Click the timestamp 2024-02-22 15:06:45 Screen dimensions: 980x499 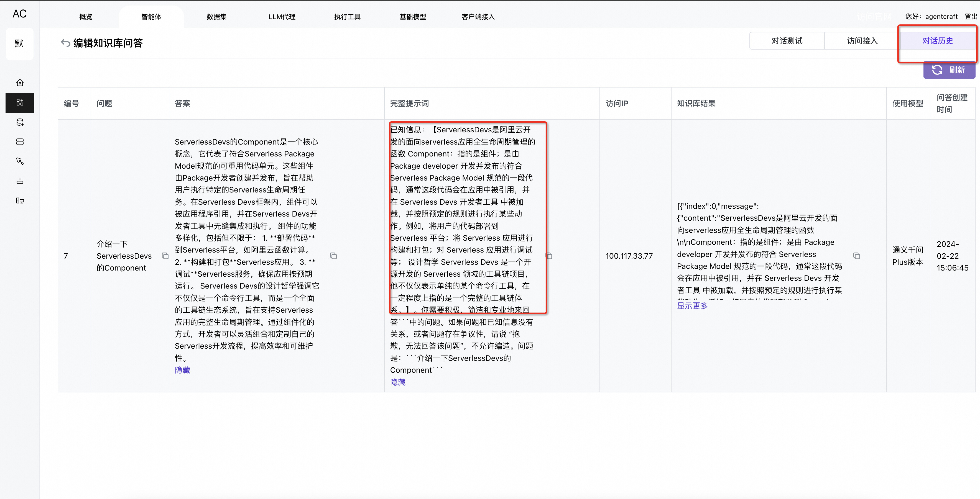(x=952, y=256)
